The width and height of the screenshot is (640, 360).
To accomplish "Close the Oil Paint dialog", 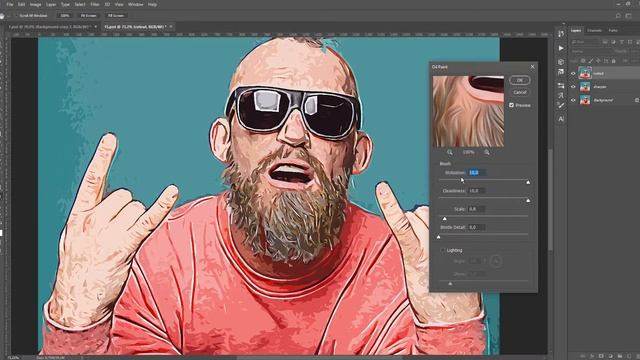I will pos(532,67).
